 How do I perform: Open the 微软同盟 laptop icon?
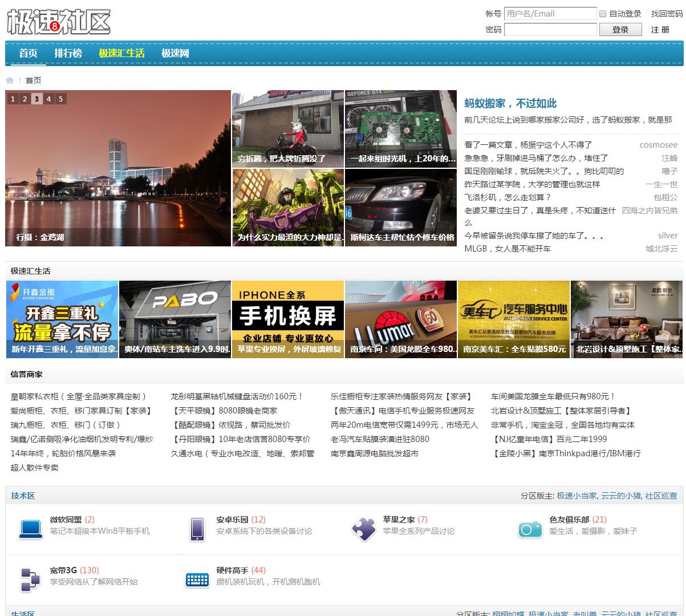[31, 529]
